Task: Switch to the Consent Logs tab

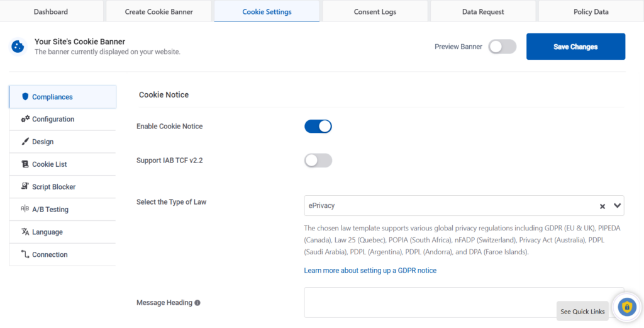Action: [x=375, y=11]
